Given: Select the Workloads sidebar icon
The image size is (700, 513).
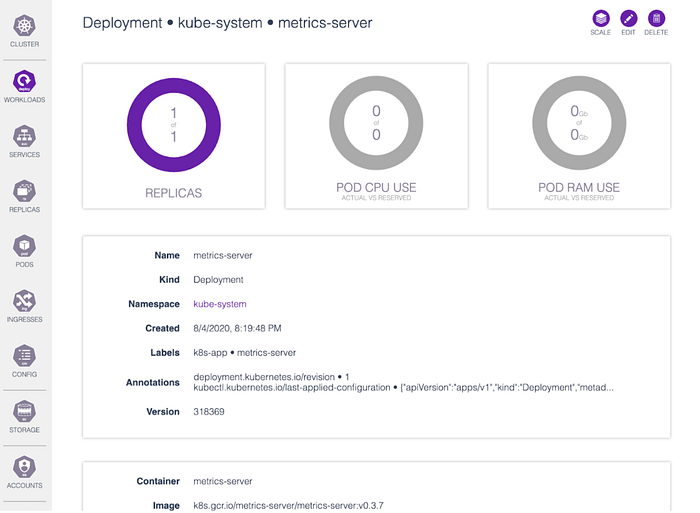Looking at the screenshot, I should pyautogui.click(x=25, y=86).
